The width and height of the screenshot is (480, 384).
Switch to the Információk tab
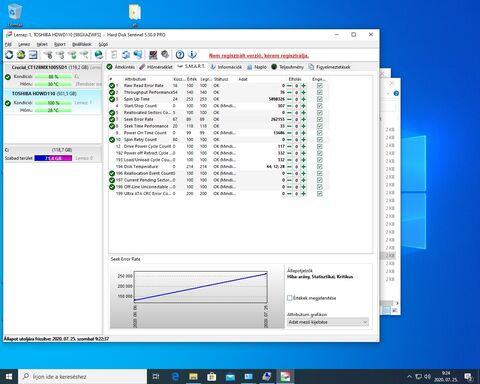tap(226, 67)
